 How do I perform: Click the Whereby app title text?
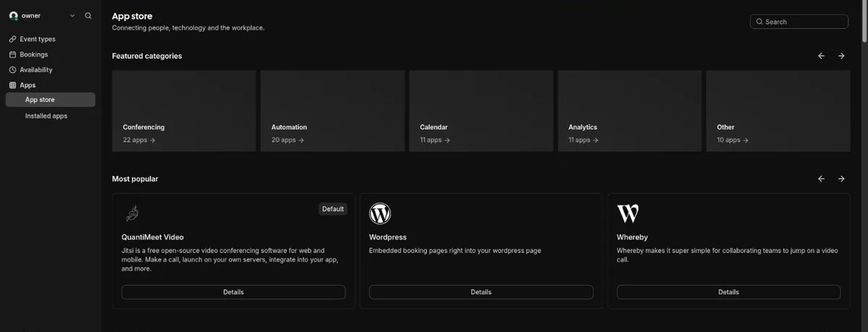click(632, 237)
